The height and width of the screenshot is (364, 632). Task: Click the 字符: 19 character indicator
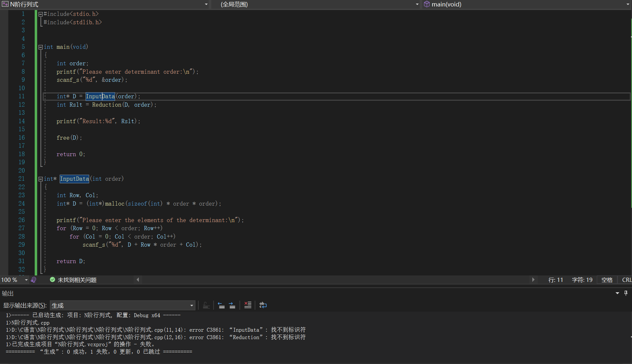(582, 280)
